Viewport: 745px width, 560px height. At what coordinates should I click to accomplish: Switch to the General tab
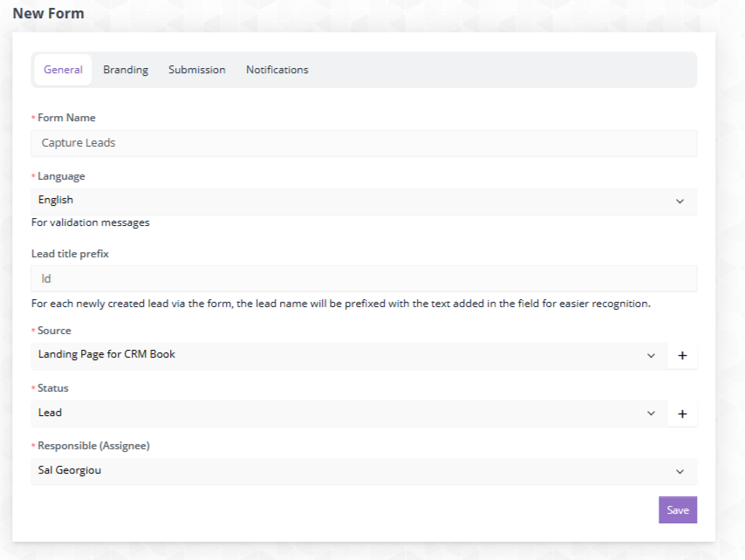(x=63, y=70)
